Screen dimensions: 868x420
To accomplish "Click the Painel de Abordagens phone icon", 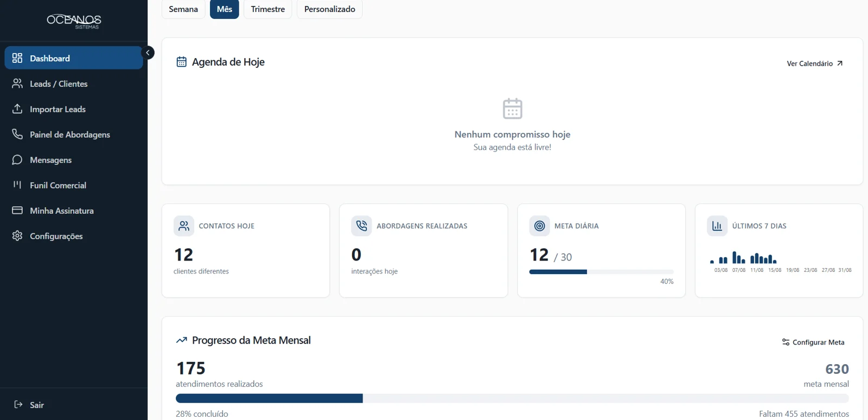I will 17,134.
